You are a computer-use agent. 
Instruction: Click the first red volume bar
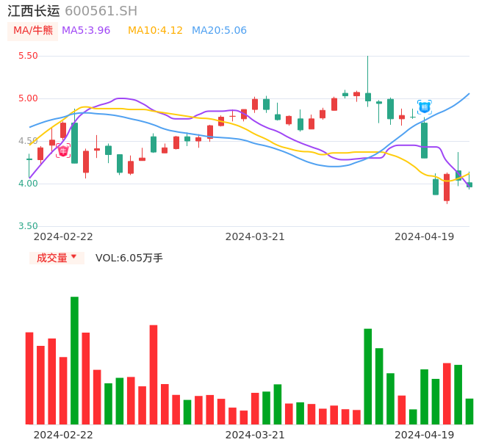tap(29, 378)
